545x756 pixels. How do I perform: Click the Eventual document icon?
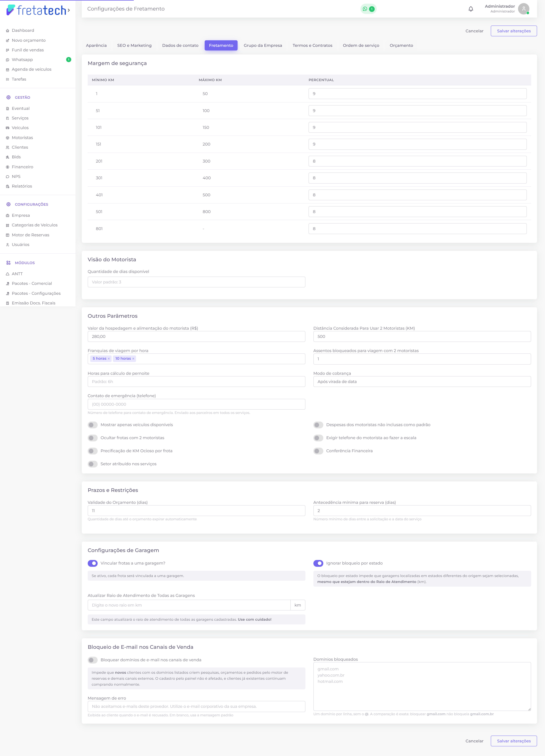[8, 109]
